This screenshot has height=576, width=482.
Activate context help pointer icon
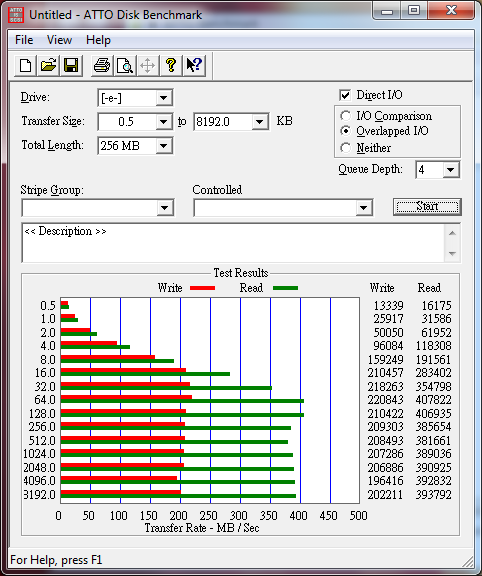click(x=194, y=66)
